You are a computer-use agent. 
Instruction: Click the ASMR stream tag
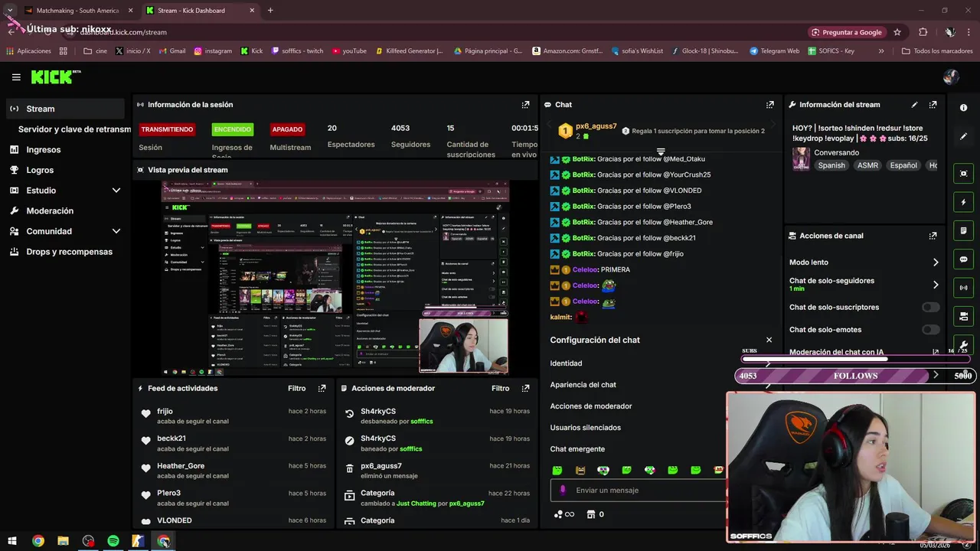click(867, 165)
